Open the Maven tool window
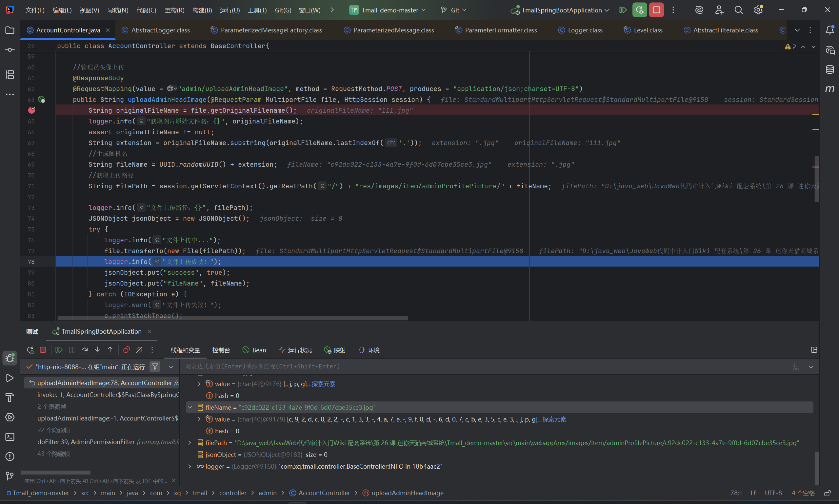The height and width of the screenshot is (504, 839). point(829,89)
